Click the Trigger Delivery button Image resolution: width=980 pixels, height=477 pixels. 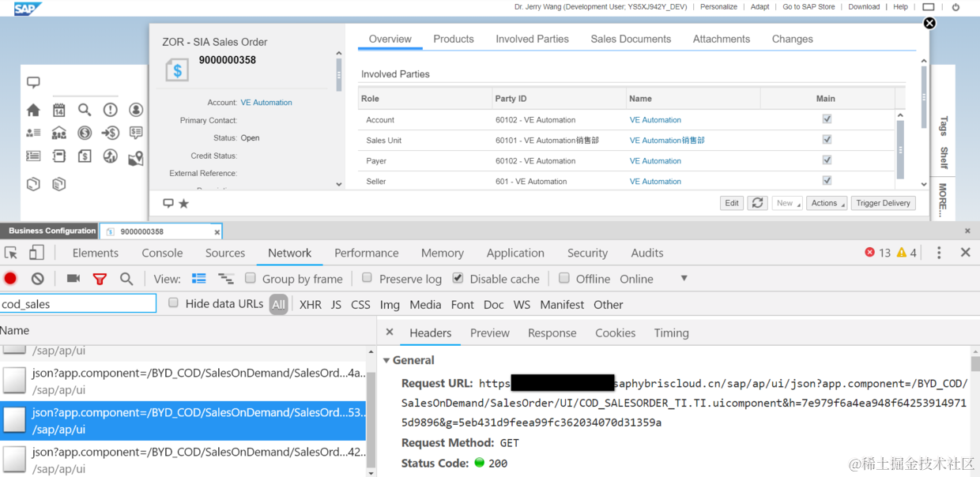point(883,203)
